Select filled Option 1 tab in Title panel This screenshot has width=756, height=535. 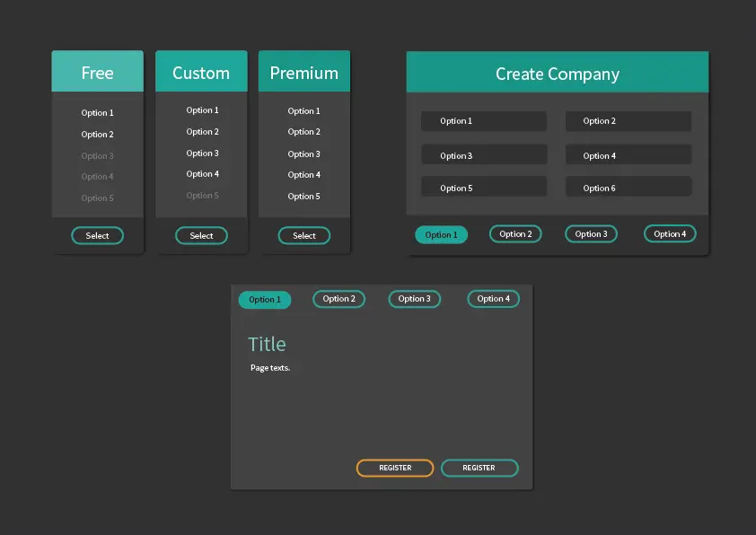265,300
